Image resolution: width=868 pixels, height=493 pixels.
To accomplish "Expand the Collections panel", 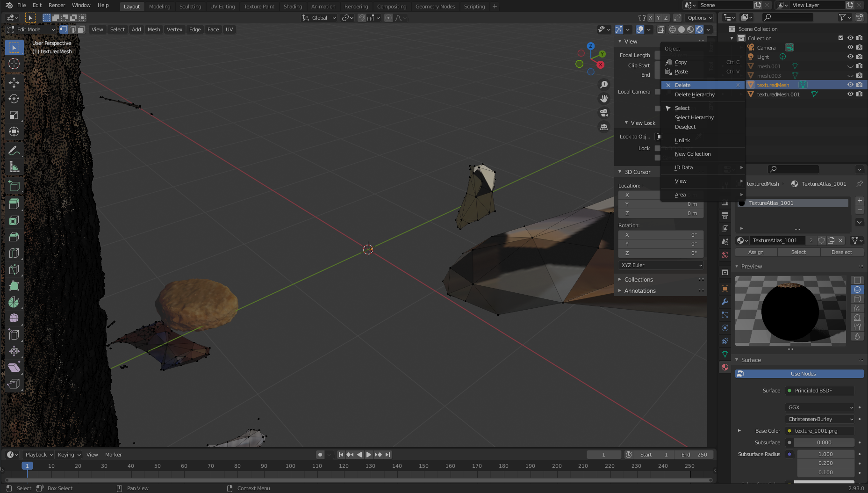I will point(638,280).
